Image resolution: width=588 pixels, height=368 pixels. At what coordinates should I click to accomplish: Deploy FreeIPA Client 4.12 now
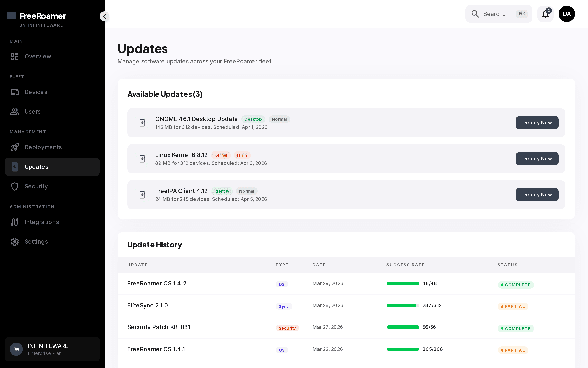point(537,195)
